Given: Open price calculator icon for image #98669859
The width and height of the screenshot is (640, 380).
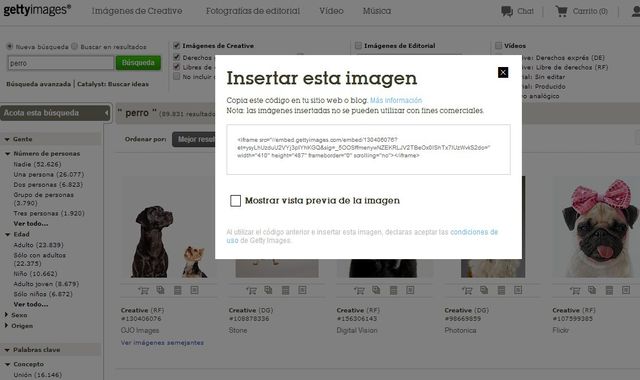Looking at the screenshot, I should tap(501, 290).
